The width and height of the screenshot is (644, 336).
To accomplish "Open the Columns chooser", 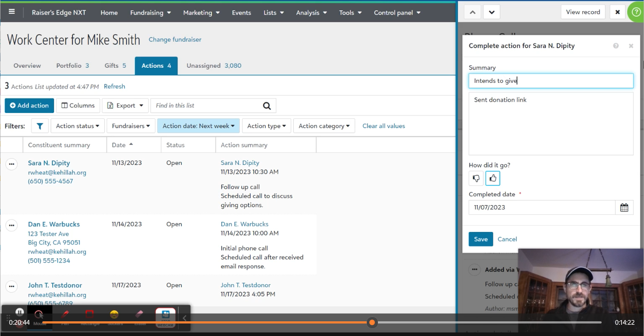I will pos(78,105).
